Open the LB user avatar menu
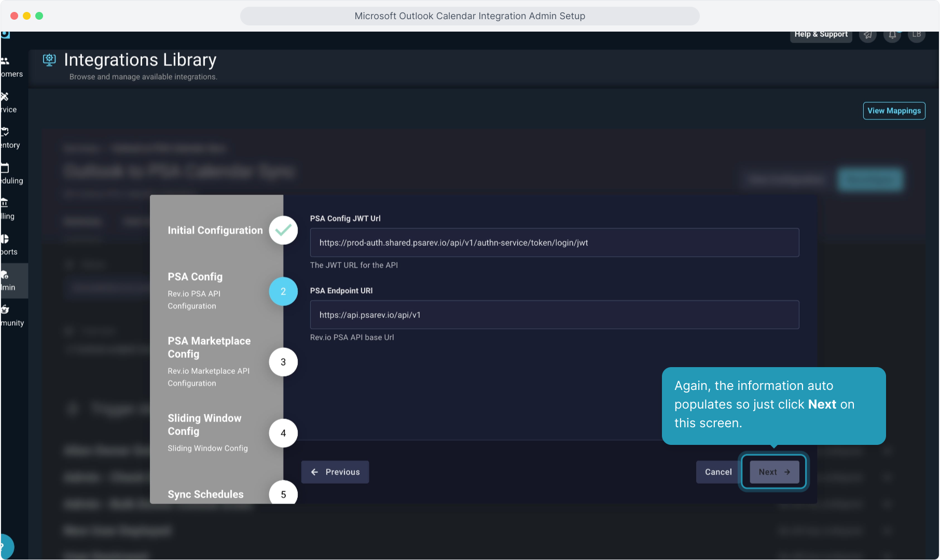The height and width of the screenshot is (560, 940). click(916, 35)
